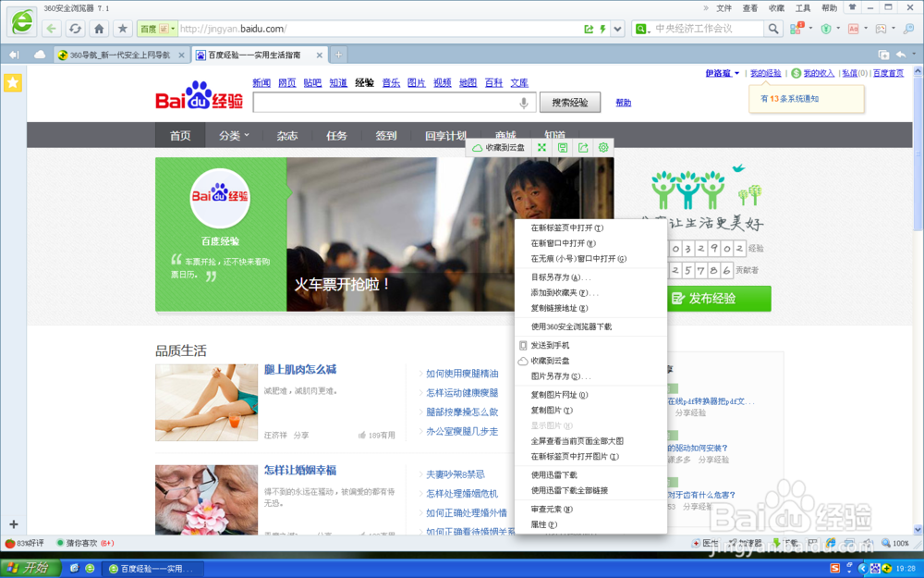Screen dimensions: 924x578
Task: Open the address bar history dropdown arrow
Action: (x=617, y=29)
